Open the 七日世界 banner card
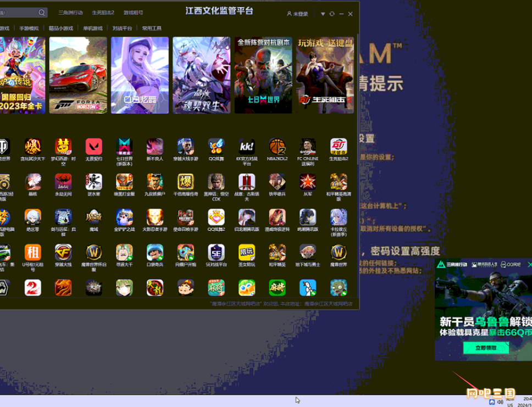Screen dimensions: 532x407 [263, 75]
